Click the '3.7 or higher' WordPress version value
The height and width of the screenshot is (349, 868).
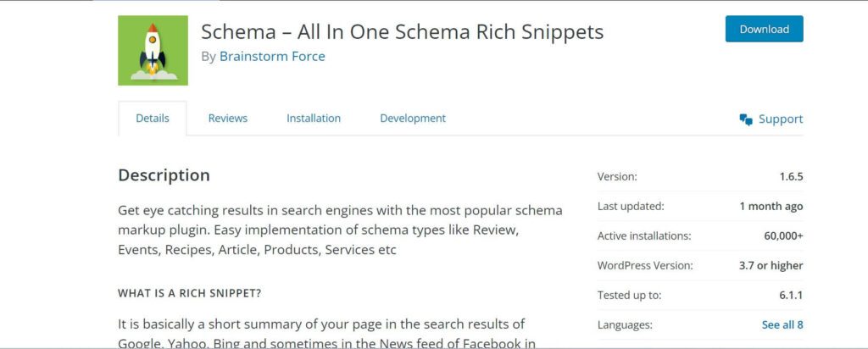click(770, 265)
